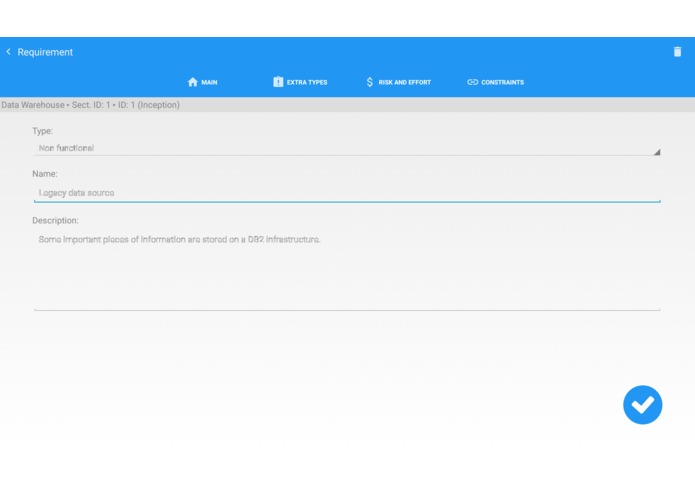695x494 pixels.
Task: Click the dollar icon for Risk and Effort
Action: pyautogui.click(x=370, y=82)
